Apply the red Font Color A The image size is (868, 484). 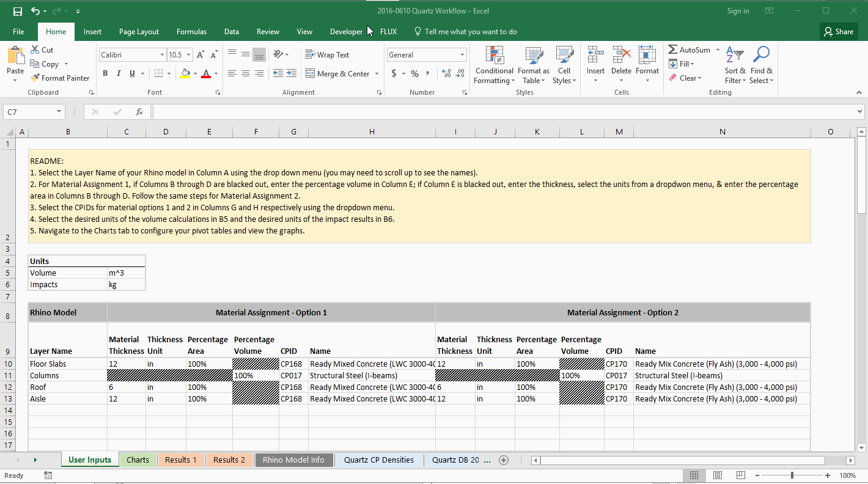[x=206, y=73]
